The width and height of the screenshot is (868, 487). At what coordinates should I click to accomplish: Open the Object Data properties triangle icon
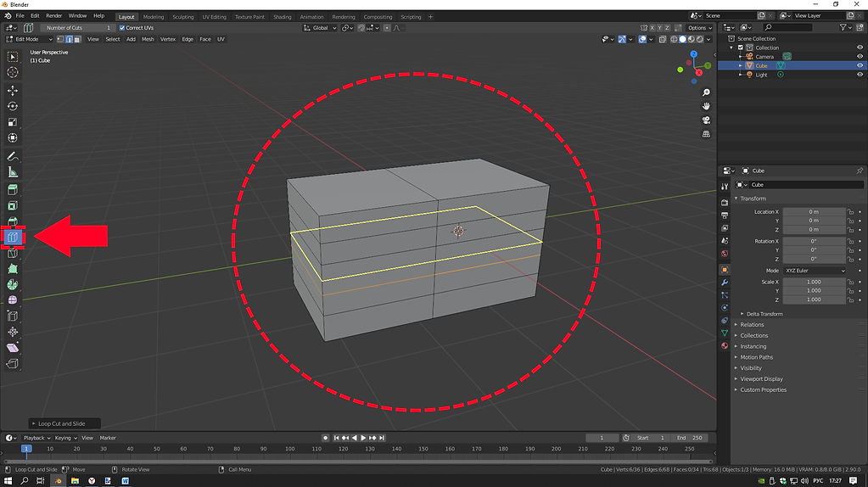[x=724, y=333]
